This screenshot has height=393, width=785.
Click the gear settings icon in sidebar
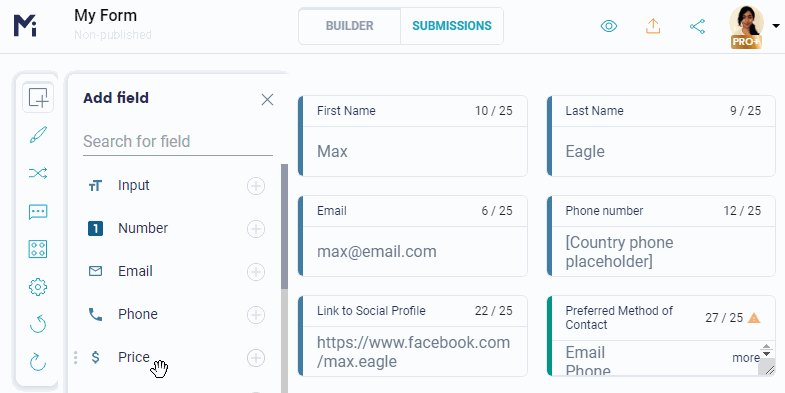38,287
